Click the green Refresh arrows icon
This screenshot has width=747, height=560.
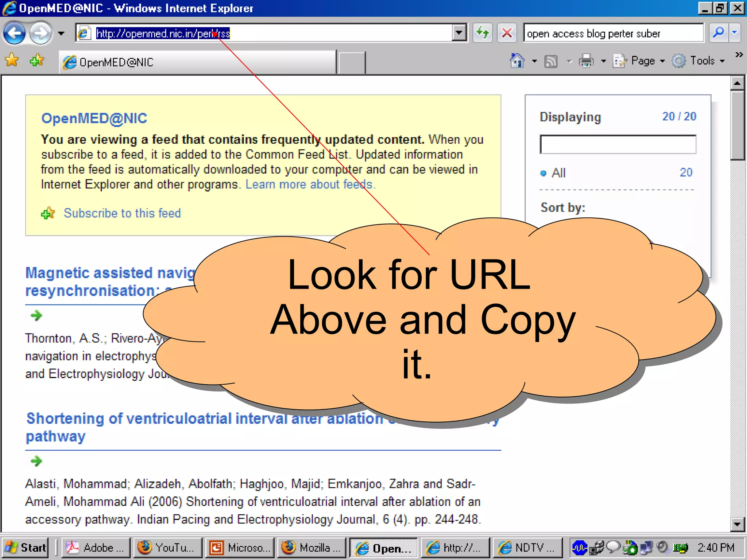tap(483, 33)
